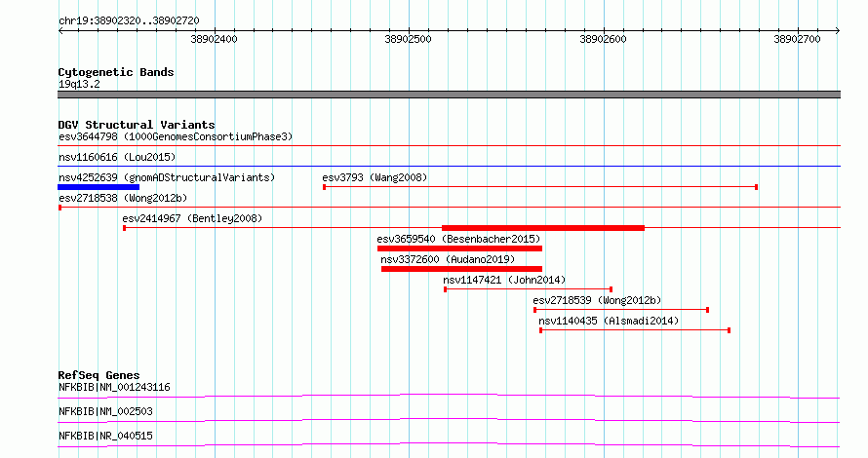Click the thick red esv2414967 segment

(543, 228)
